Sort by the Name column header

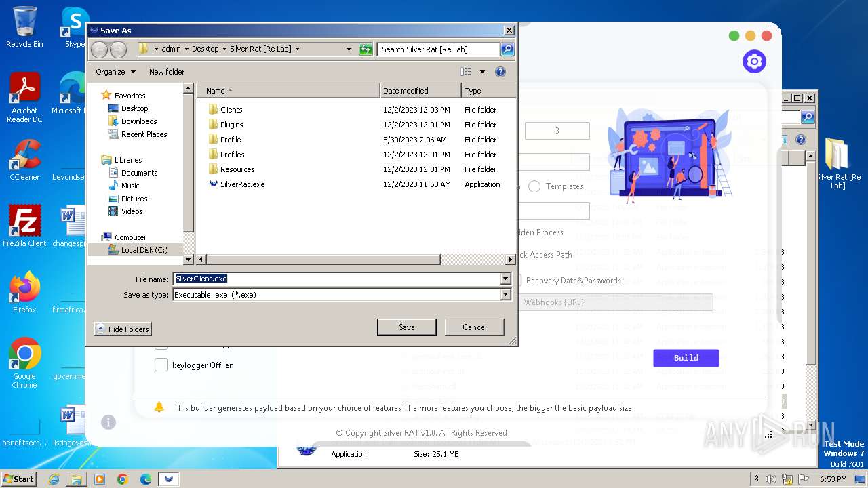(x=288, y=91)
